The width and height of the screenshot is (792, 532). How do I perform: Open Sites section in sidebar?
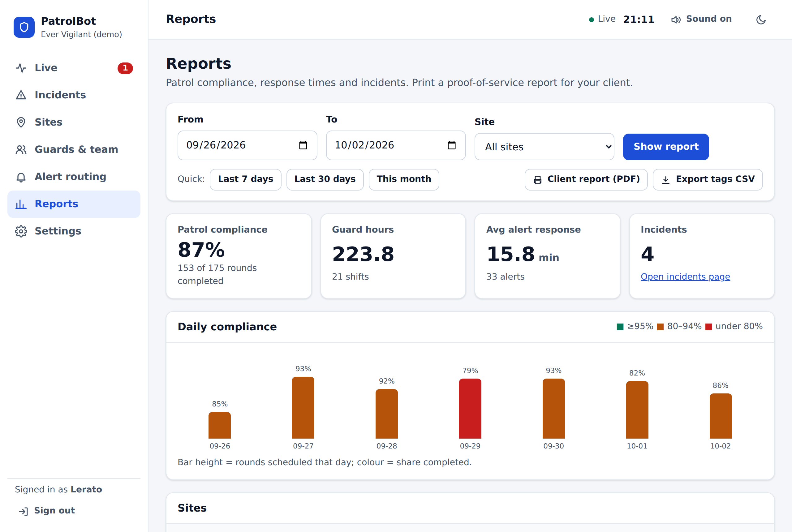tap(74, 122)
